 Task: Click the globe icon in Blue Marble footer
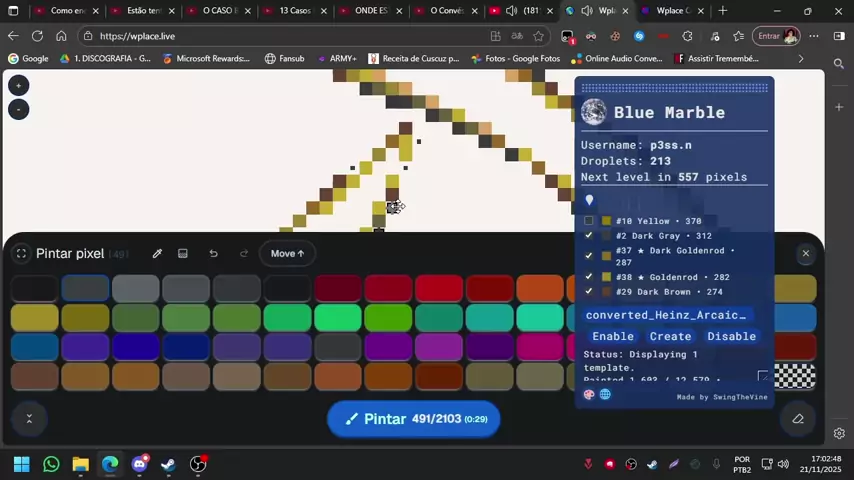[605, 394]
